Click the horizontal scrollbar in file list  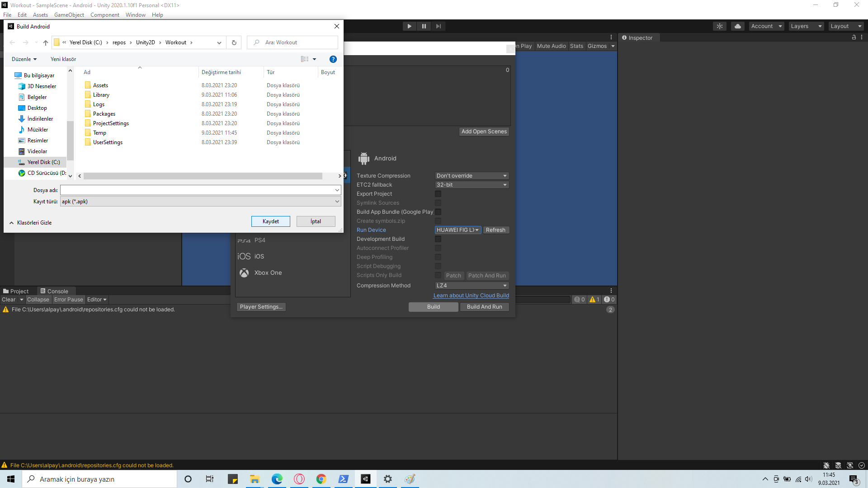click(203, 176)
